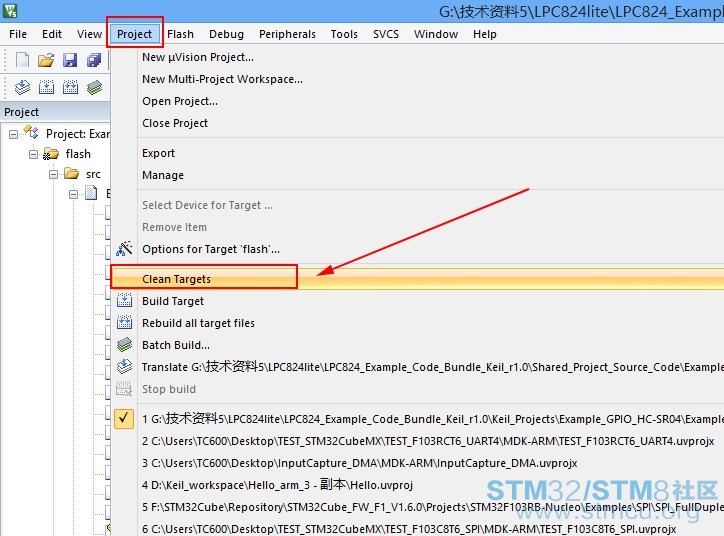Viewport: 724px width, 536px height.
Task: Select the src group in tree
Action: tap(93, 175)
